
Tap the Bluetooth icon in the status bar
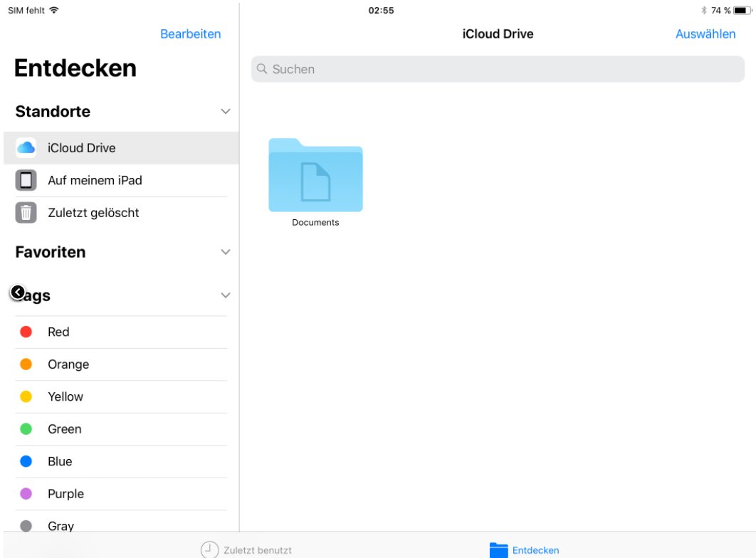tap(703, 10)
